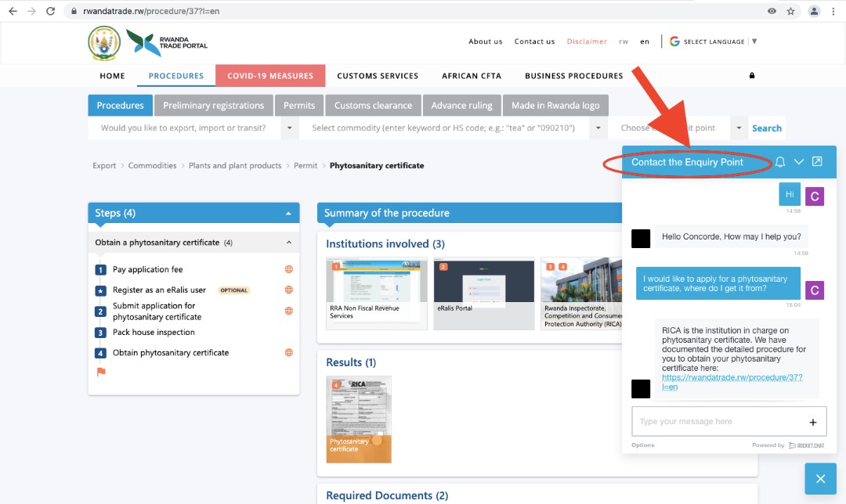
Task: Go back with the browser back arrow
Action: [x=13, y=11]
